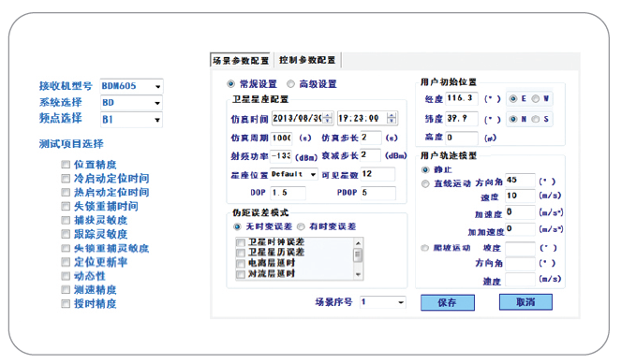Click the 纬度 input field
621x364 pixels.
pyautogui.click(x=462, y=119)
